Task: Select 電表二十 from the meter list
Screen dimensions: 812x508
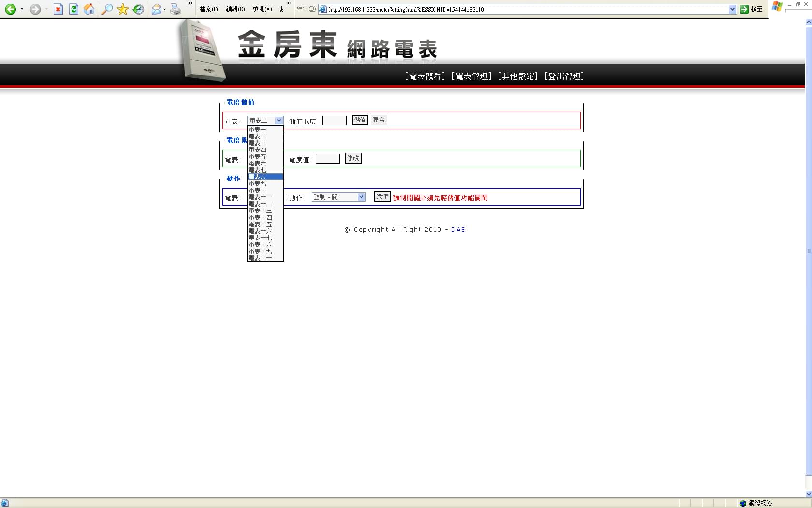Action: pyautogui.click(x=265, y=258)
